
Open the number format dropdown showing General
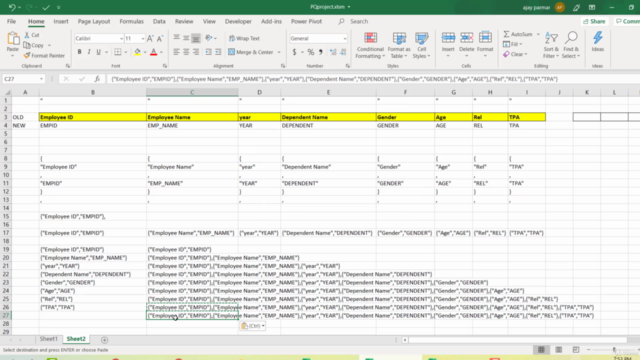[345, 38]
